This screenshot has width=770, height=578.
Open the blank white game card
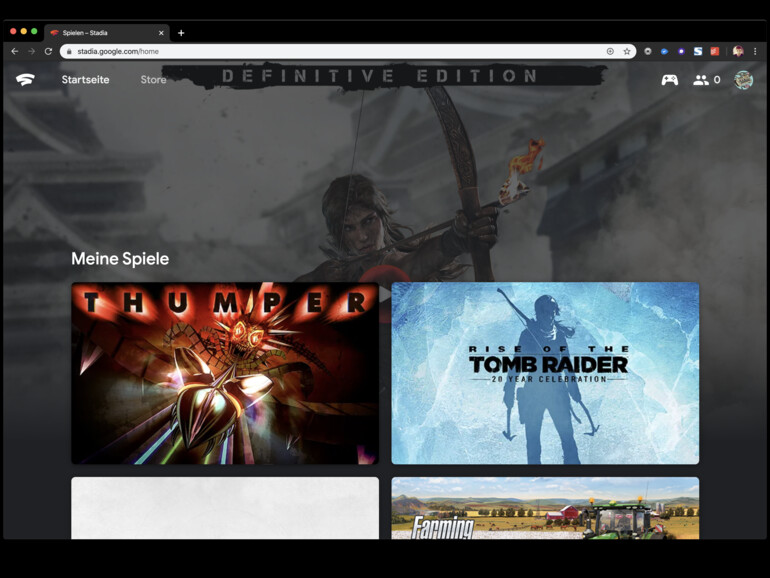coord(225,508)
